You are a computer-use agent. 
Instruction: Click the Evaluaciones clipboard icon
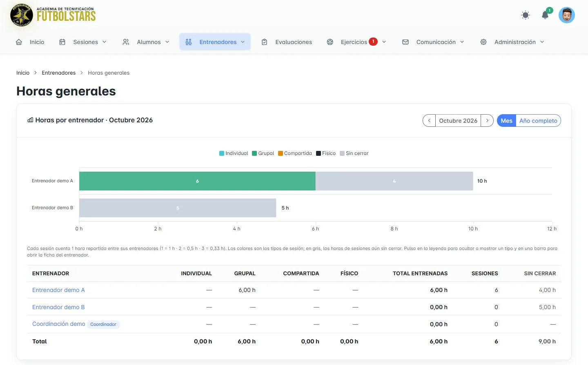(x=264, y=42)
